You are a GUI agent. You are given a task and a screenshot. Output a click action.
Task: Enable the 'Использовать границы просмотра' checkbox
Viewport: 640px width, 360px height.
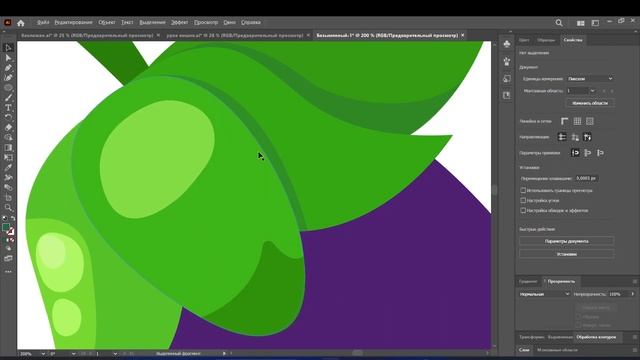(x=523, y=190)
